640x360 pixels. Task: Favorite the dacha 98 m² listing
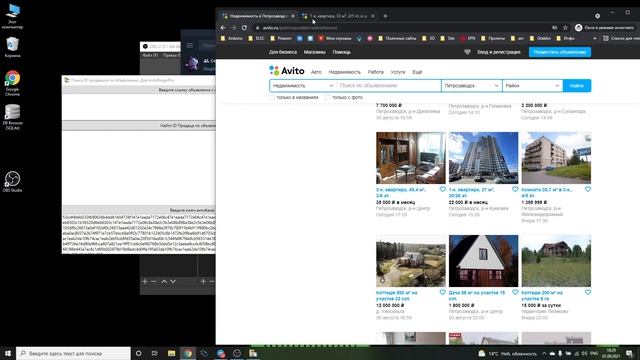coord(515,292)
